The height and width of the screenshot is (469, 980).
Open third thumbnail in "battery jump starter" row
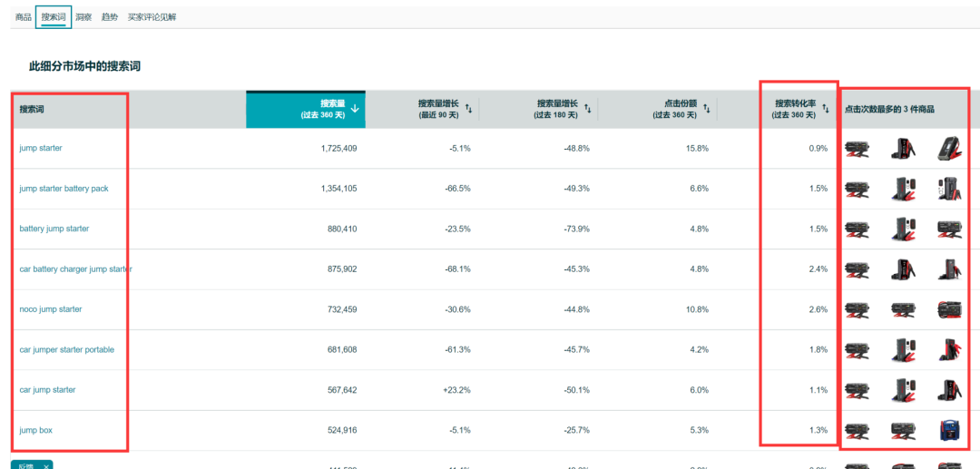point(949,230)
